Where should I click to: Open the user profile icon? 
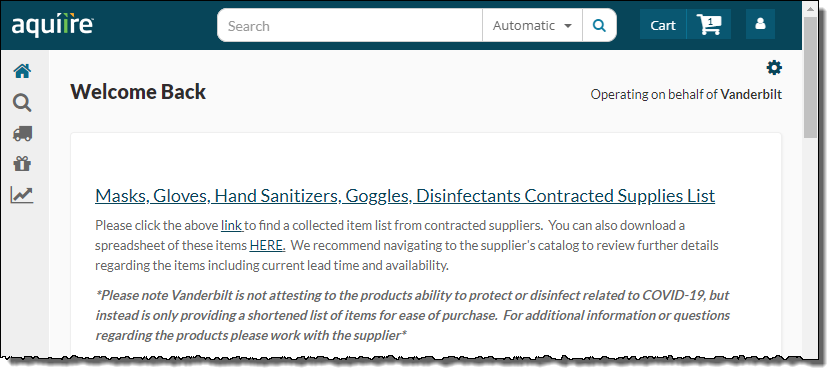pyautogui.click(x=760, y=24)
